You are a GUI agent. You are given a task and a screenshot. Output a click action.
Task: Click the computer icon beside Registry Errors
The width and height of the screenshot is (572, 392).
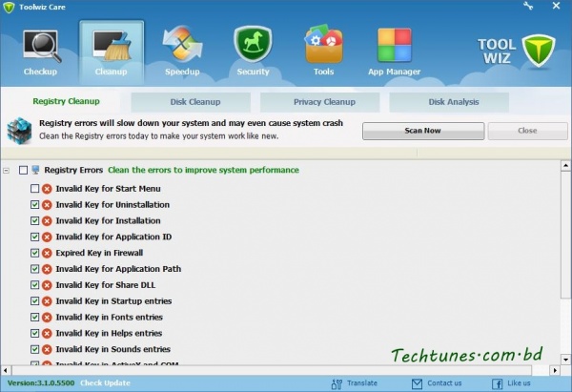tap(35, 170)
